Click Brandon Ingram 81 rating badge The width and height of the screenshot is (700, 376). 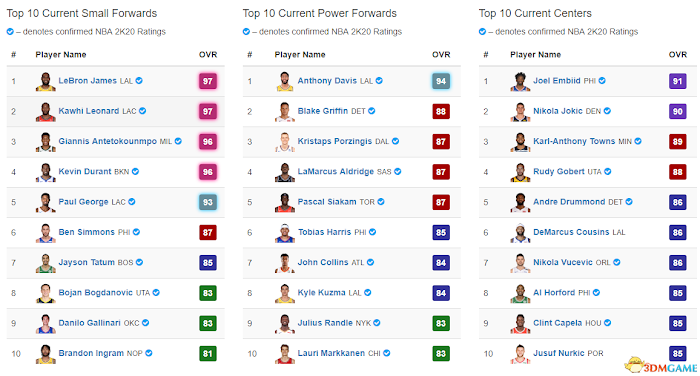pyautogui.click(x=208, y=354)
